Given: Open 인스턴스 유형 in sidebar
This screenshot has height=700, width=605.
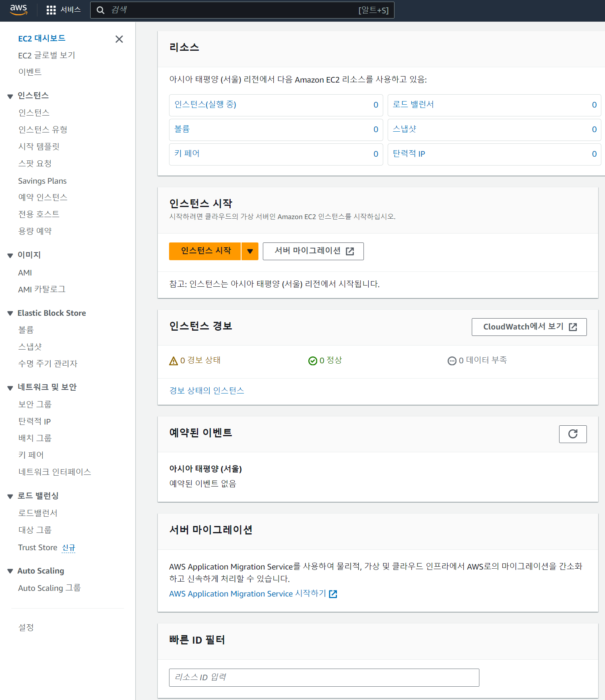Looking at the screenshot, I should click(43, 129).
